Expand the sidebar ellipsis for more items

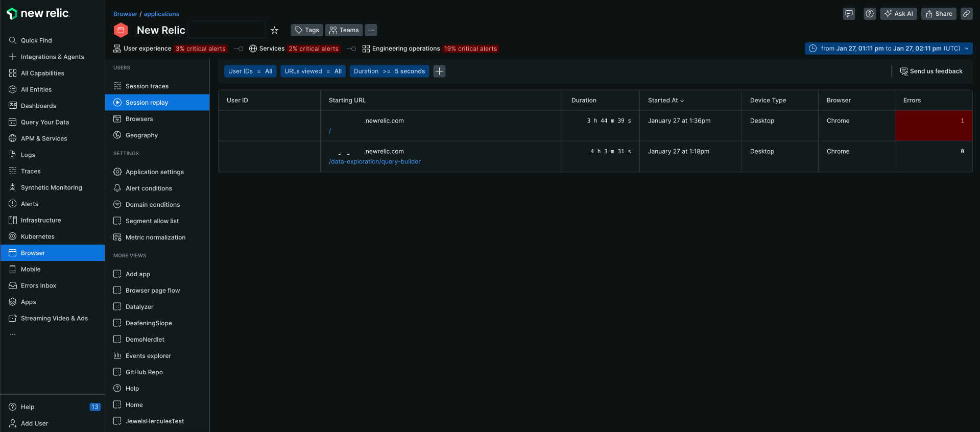13,334
